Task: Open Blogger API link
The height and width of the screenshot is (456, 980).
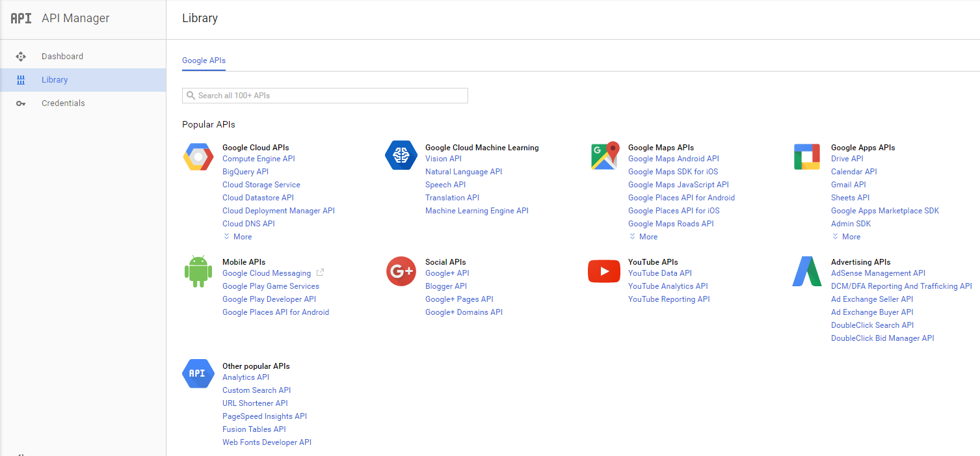Action: click(x=446, y=286)
